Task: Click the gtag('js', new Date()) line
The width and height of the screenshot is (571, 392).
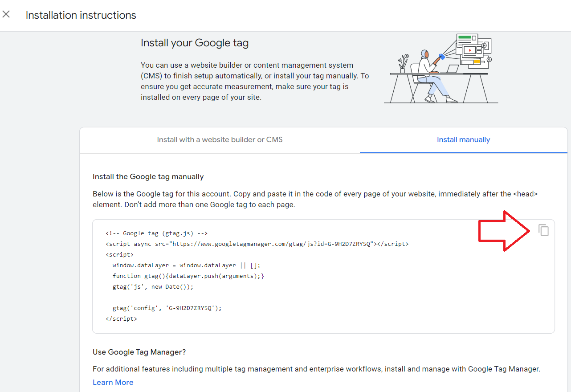Action: pyautogui.click(x=153, y=286)
